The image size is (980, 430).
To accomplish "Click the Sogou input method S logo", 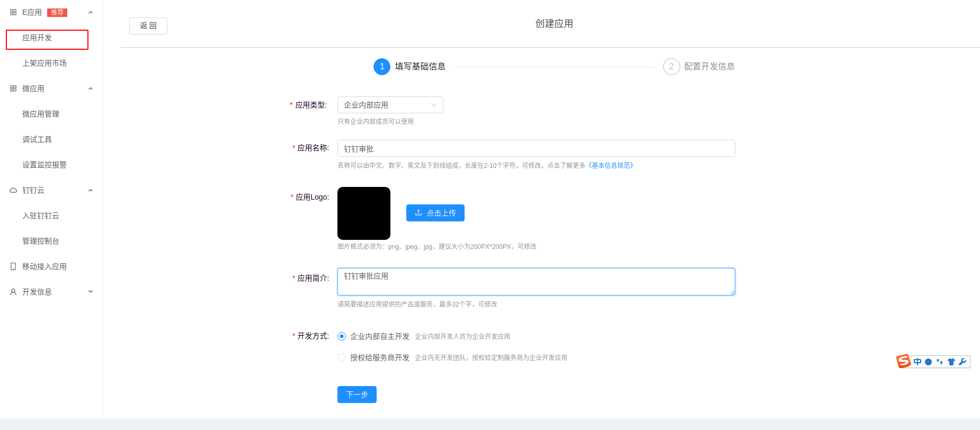I will (x=904, y=361).
